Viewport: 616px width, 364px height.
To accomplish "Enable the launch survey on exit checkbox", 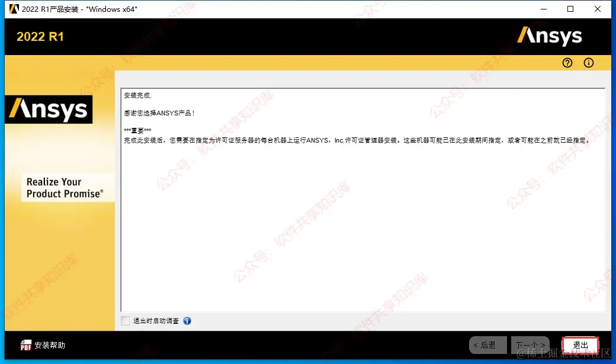I will coord(126,321).
